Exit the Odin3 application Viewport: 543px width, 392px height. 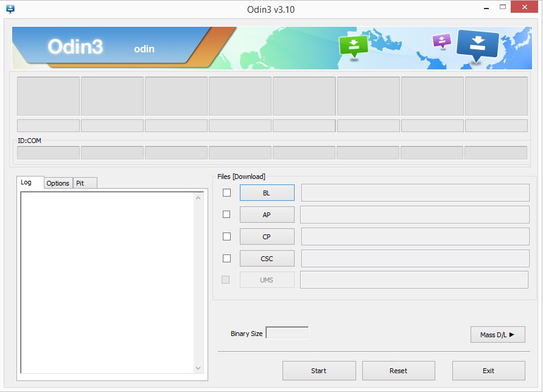[x=489, y=371]
